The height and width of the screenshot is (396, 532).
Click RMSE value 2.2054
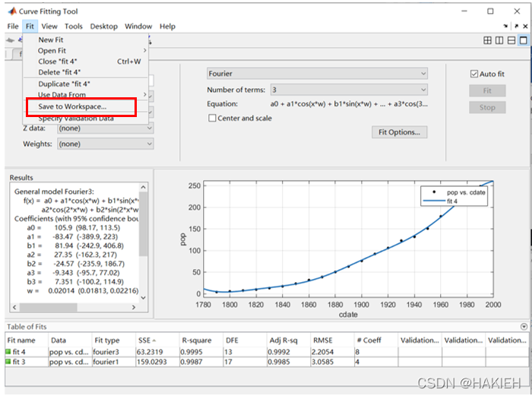tap(332, 352)
